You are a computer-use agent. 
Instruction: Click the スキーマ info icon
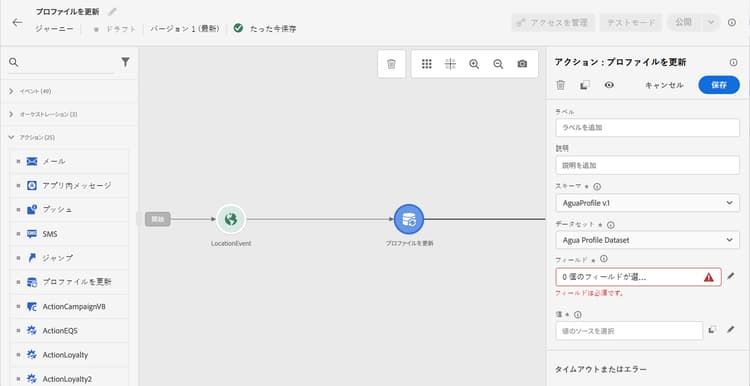[x=597, y=187]
